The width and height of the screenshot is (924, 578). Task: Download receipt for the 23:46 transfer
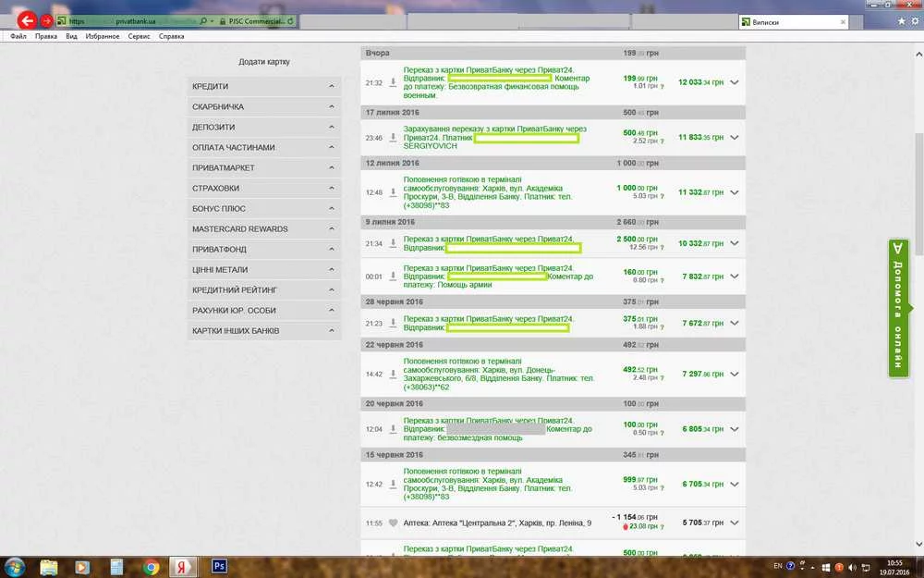click(x=393, y=138)
